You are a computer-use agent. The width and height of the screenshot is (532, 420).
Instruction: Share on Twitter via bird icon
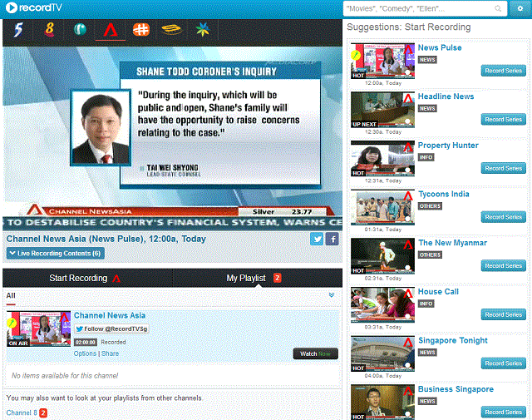tap(317, 239)
